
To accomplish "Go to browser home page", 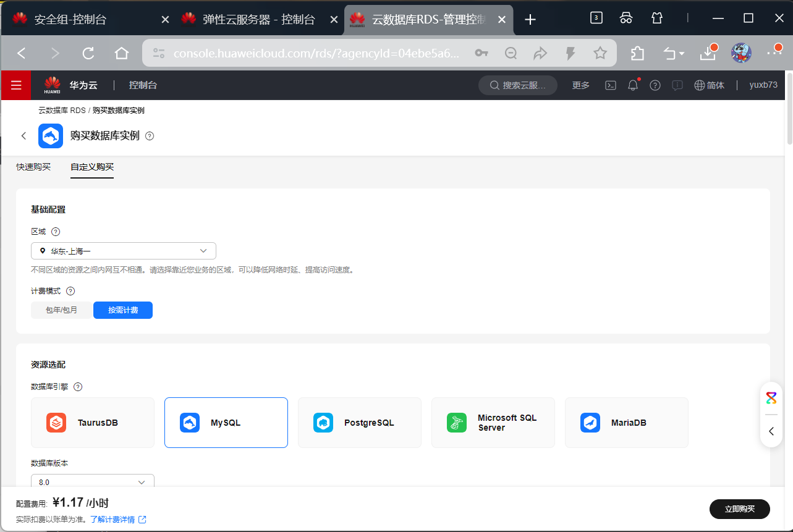I will click(122, 53).
